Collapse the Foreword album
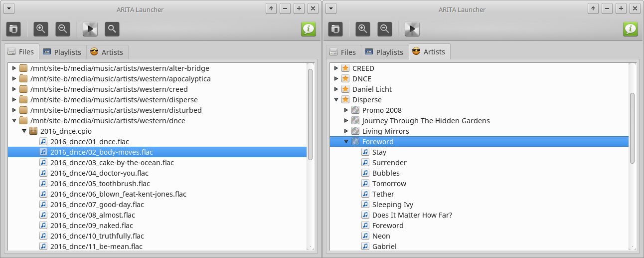Viewport: 644px width, 258px height. [346, 142]
